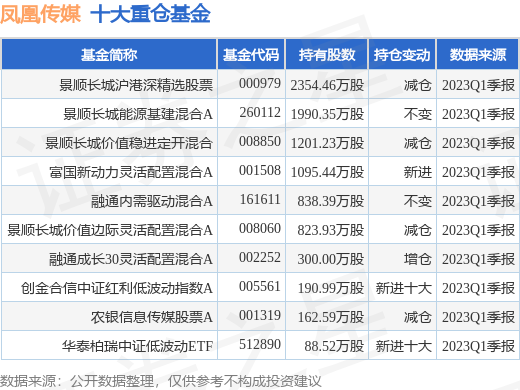Click the 基金代码 column header
The width and height of the screenshot is (520, 390).
tap(251, 55)
